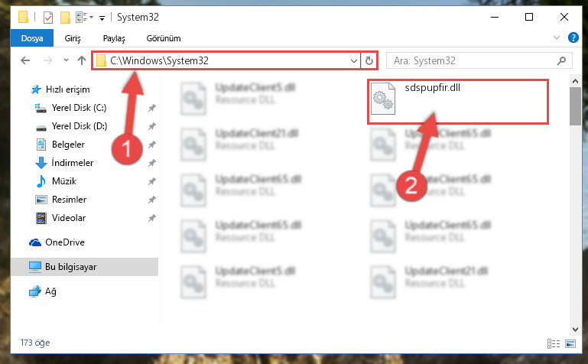Screen dimensions: 588x364
Task: Go up one folder level
Action: pyautogui.click(x=82, y=60)
